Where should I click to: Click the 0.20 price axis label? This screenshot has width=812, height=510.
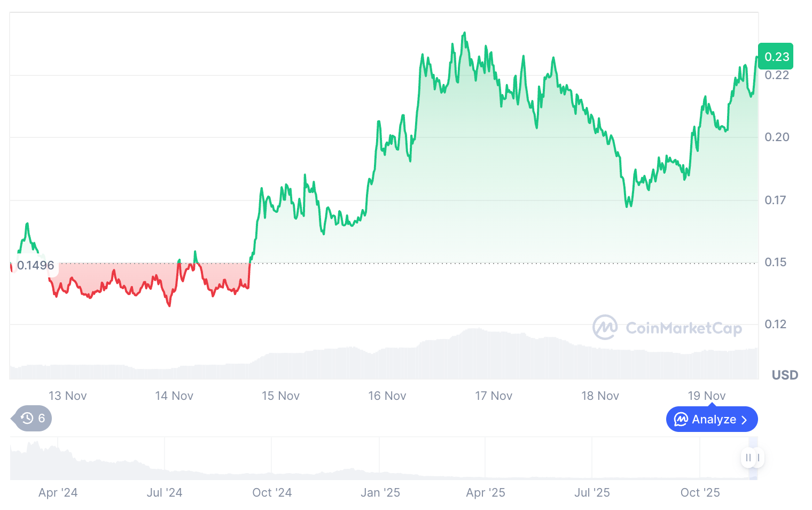(x=777, y=137)
